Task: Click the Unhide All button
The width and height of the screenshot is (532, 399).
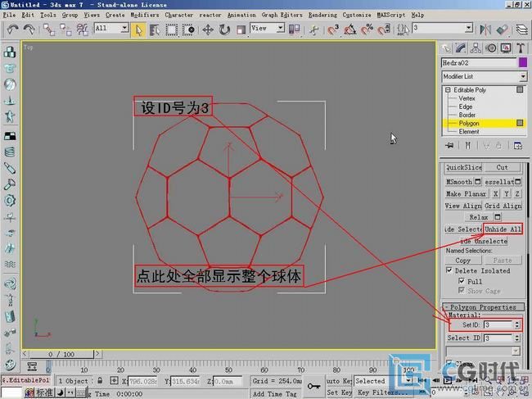Action: coord(503,229)
